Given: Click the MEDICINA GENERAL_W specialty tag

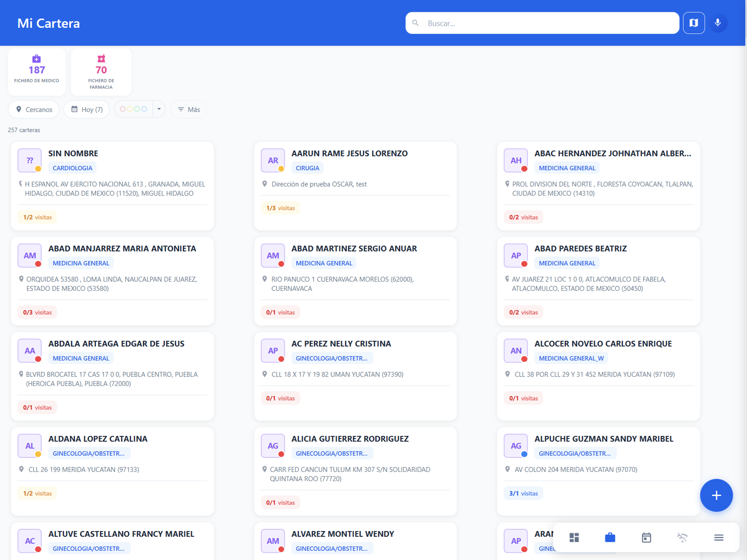Looking at the screenshot, I should [571, 358].
